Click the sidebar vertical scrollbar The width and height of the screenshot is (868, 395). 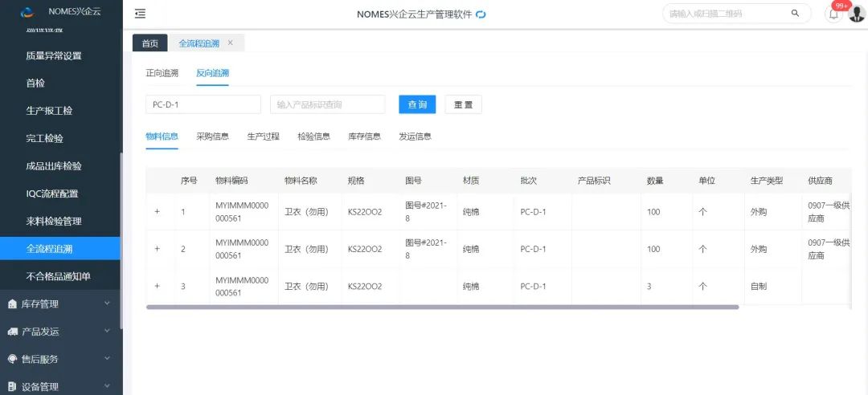tap(121, 241)
